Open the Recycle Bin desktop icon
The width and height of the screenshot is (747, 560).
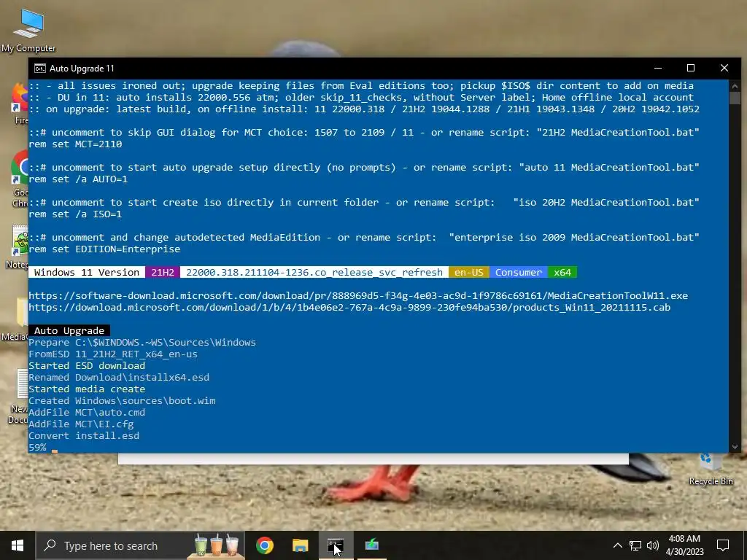coord(711,469)
